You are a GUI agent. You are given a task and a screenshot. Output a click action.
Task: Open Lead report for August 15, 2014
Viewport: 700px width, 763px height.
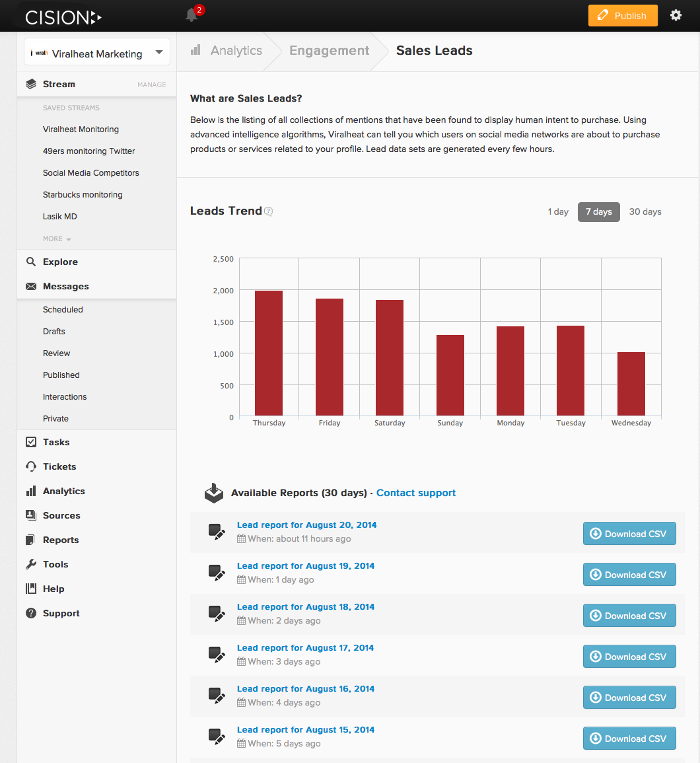tap(306, 729)
